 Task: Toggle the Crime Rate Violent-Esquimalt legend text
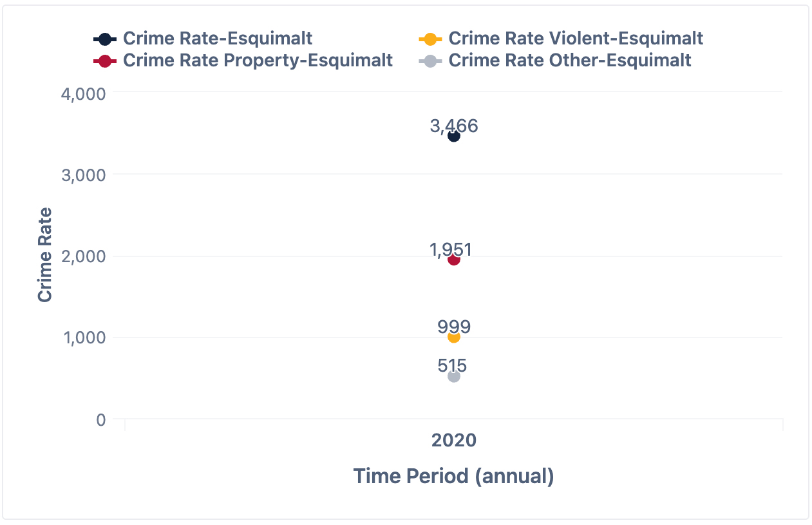(x=576, y=39)
